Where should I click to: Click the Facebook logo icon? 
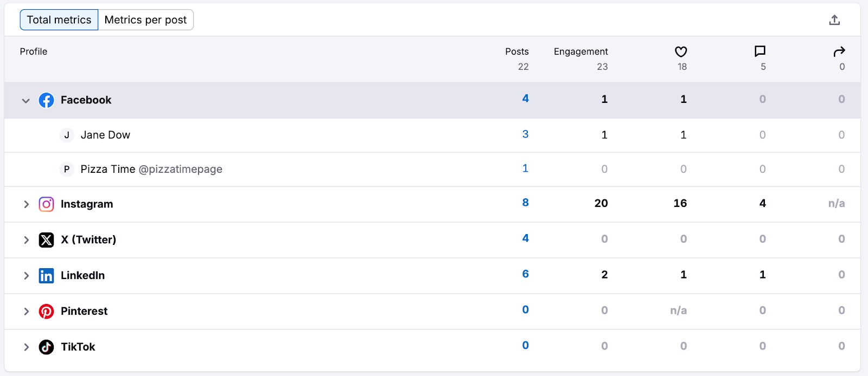[46, 100]
